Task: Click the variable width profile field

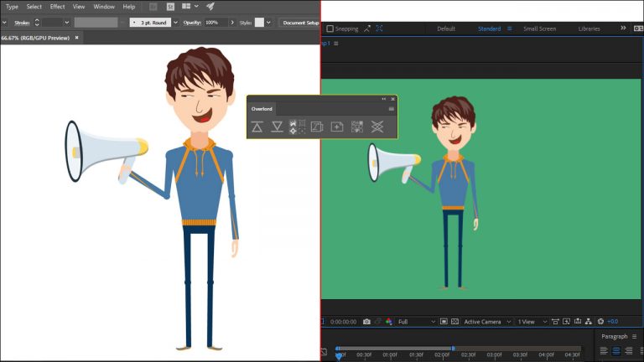Action: 96,22
